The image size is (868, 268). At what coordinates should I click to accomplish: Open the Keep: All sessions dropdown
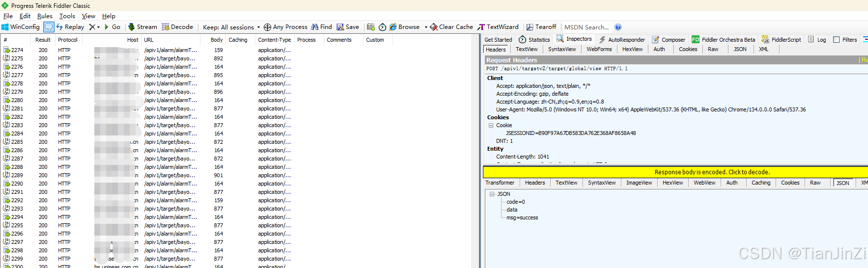click(231, 27)
